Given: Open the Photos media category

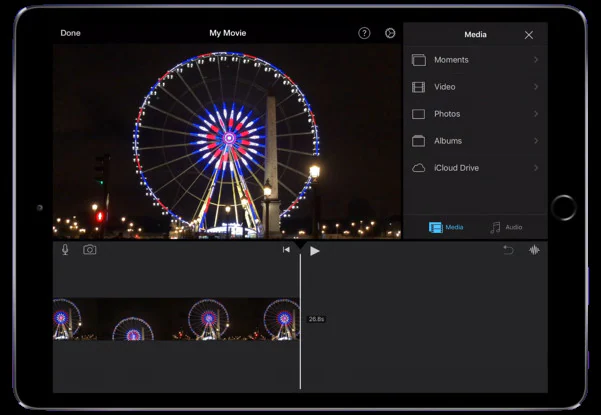Looking at the screenshot, I should click(475, 114).
